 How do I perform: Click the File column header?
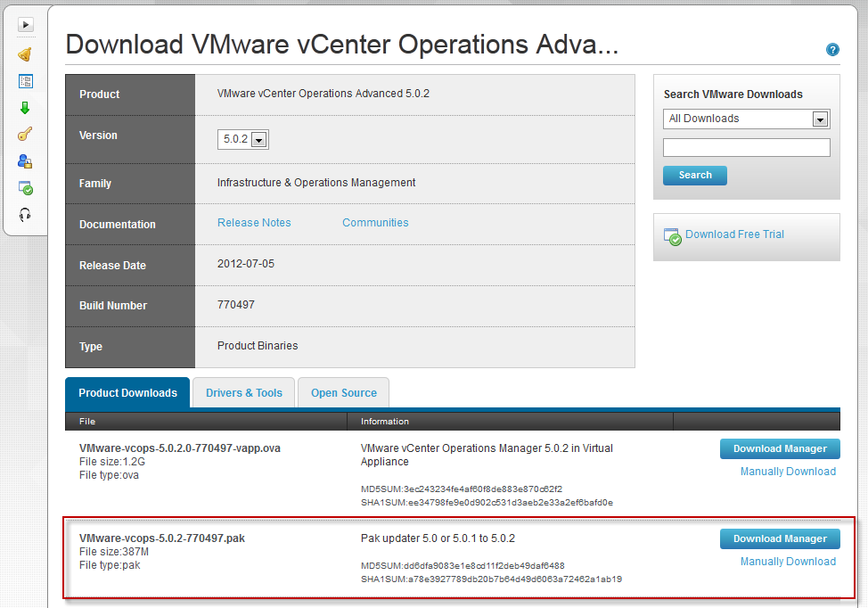pos(87,422)
